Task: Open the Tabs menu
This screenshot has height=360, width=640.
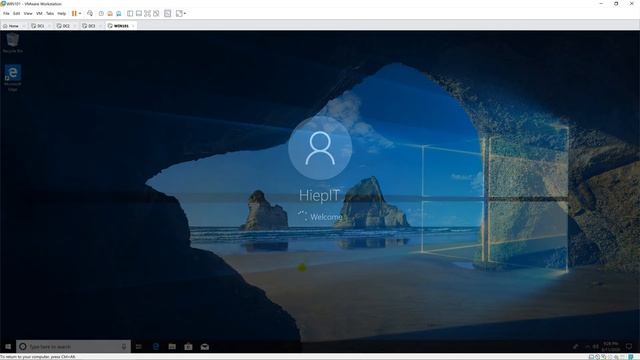Action: click(50, 13)
